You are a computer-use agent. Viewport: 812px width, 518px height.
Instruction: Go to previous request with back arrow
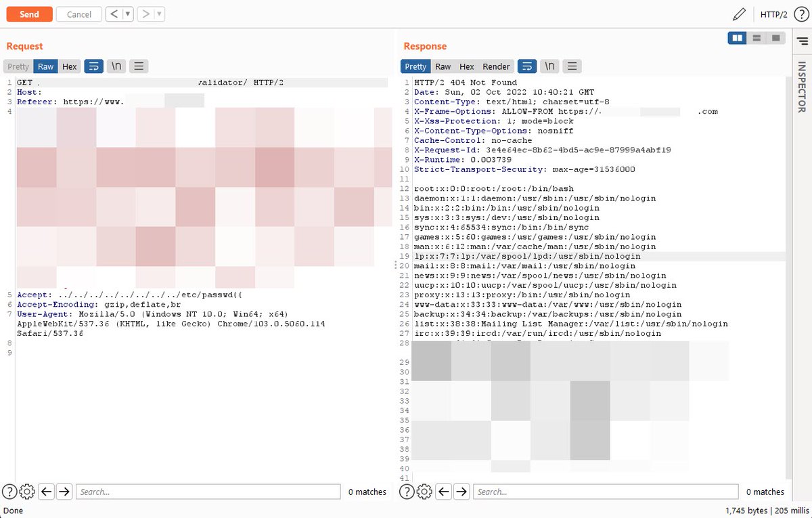tap(114, 14)
